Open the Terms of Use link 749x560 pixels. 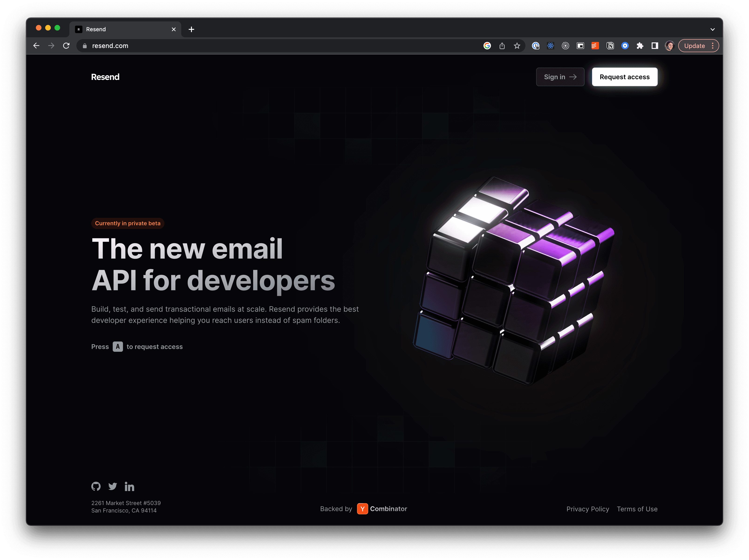tap(637, 509)
